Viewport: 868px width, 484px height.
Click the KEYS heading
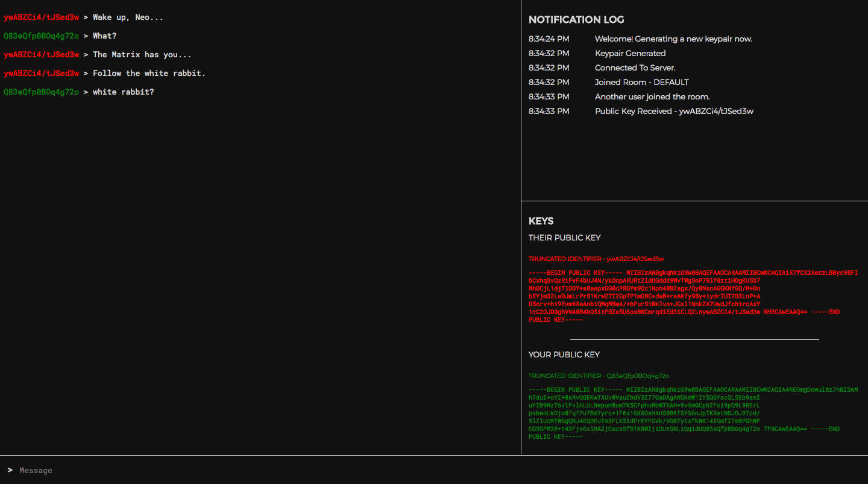pos(541,221)
